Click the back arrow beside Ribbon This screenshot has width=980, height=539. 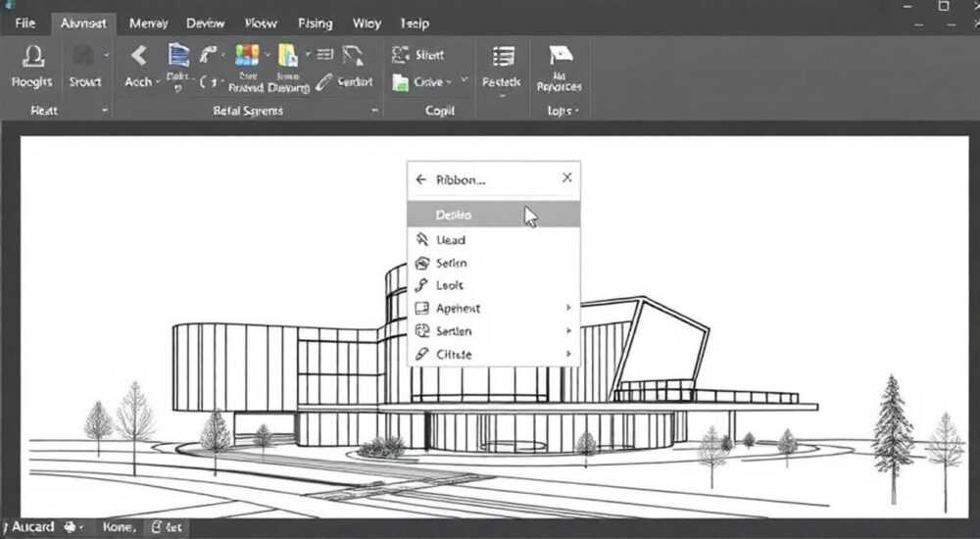tap(421, 179)
